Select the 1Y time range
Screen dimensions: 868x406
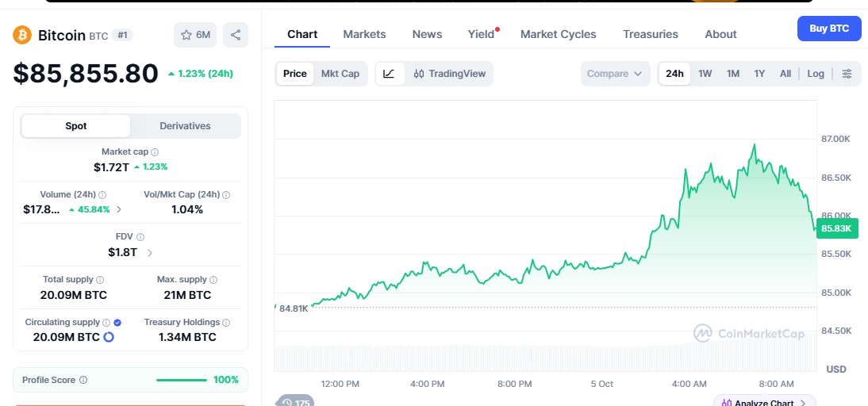(x=759, y=74)
